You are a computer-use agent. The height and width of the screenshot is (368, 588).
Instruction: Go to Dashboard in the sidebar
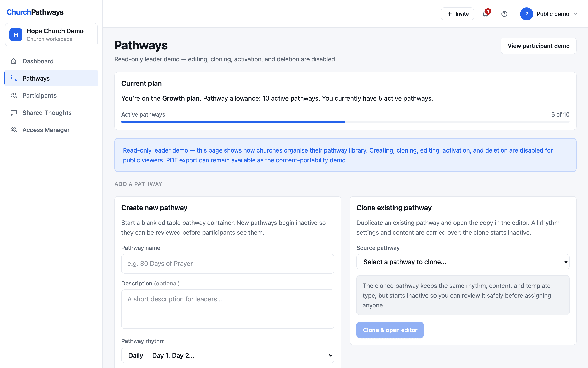51,61
